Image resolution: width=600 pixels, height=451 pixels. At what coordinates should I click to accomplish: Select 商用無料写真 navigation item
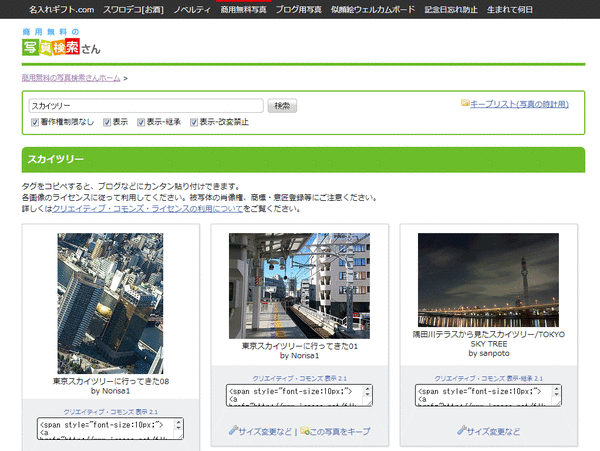(243, 10)
